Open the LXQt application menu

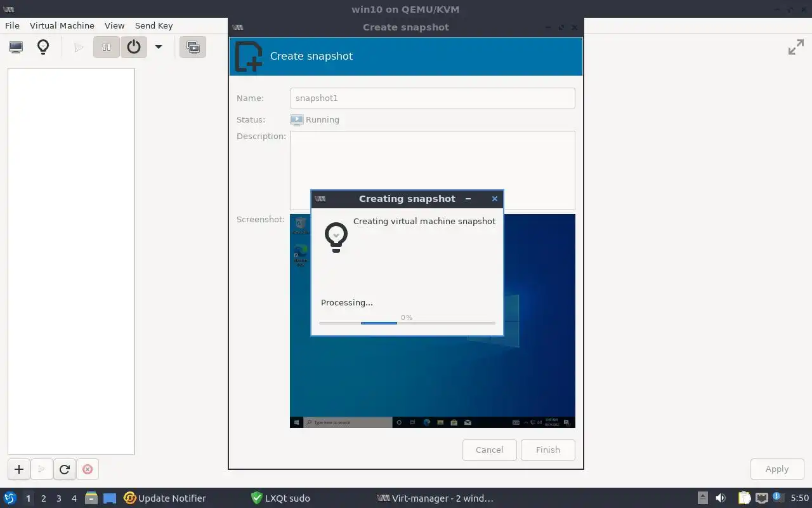click(10, 498)
